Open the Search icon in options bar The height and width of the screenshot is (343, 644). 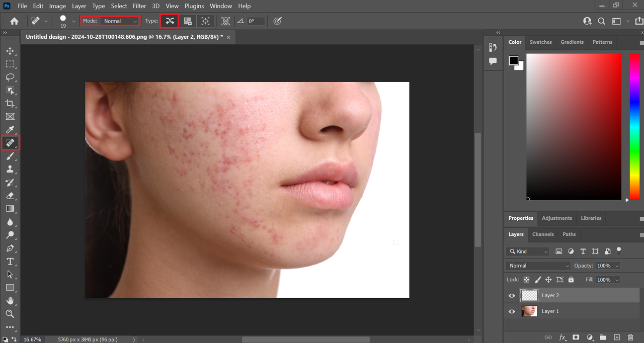(x=602, y=21)
